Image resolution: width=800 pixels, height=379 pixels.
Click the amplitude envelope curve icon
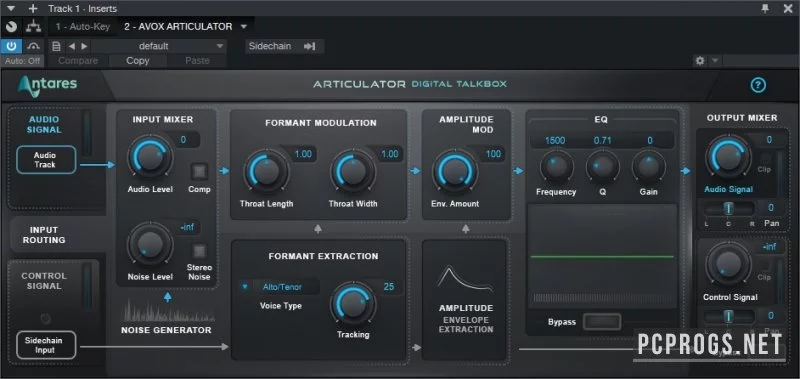(465, 280)
